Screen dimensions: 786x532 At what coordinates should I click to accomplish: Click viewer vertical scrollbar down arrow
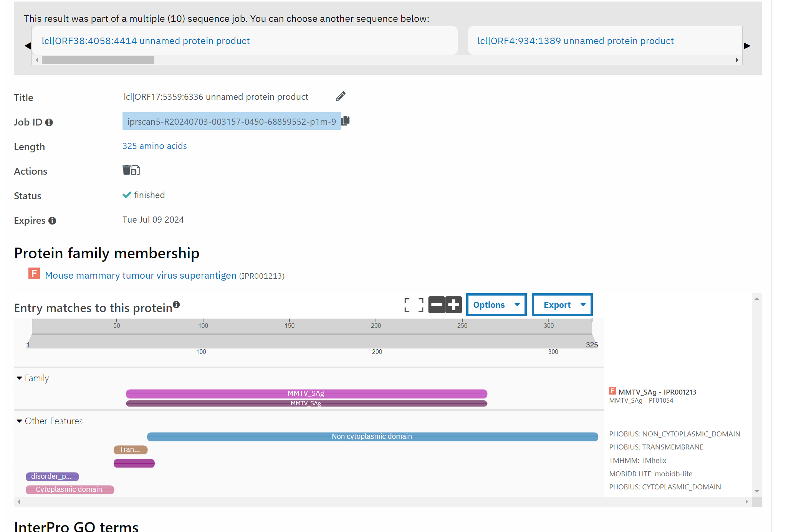757,491
